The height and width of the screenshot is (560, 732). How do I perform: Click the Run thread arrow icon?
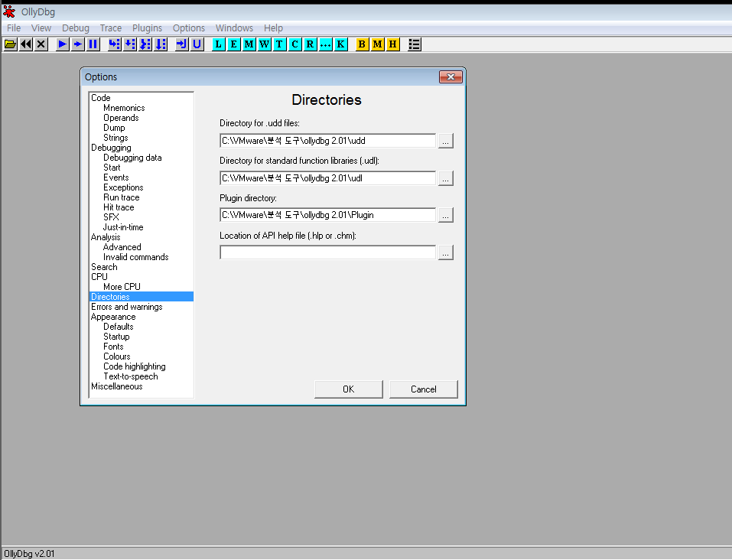[77, 44]
